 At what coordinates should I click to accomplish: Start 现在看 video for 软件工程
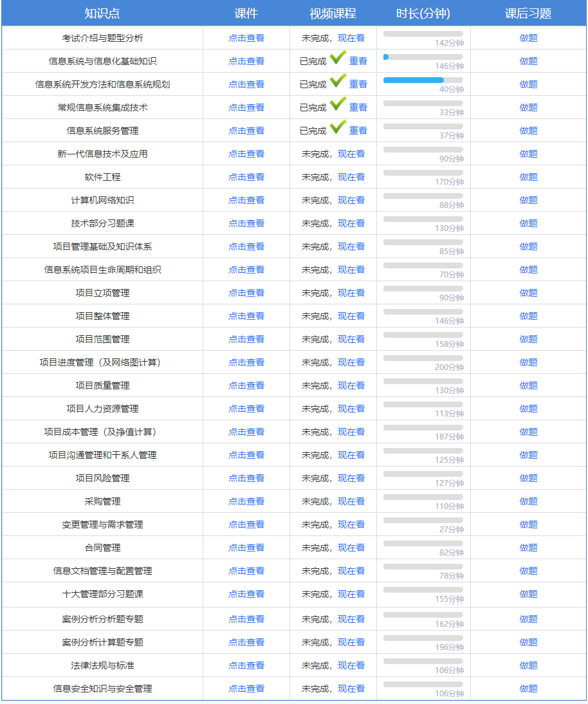[x=351, y=177]
